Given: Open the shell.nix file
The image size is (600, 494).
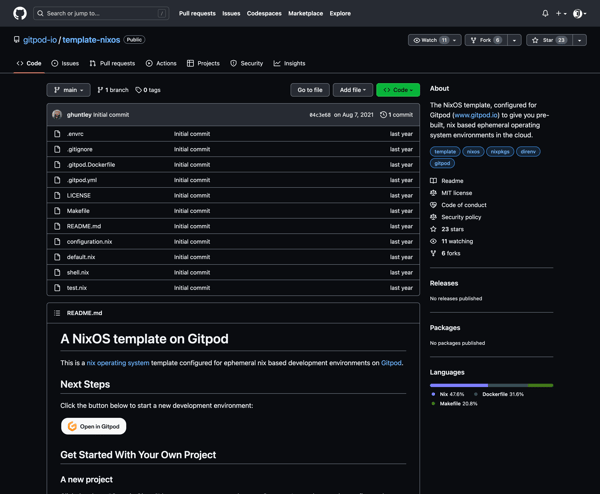Looking at the screenshot, I should coord(78,272).
